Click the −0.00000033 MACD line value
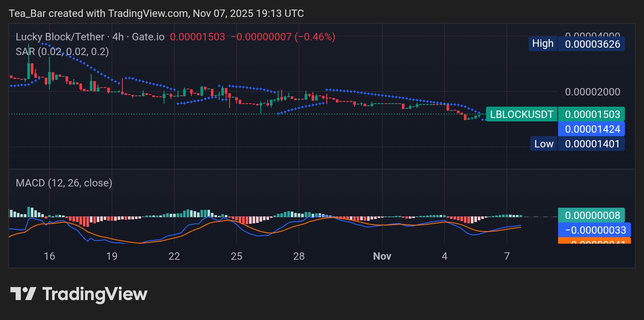The height and width of the screenshot is (320, 644). point(594,230)
